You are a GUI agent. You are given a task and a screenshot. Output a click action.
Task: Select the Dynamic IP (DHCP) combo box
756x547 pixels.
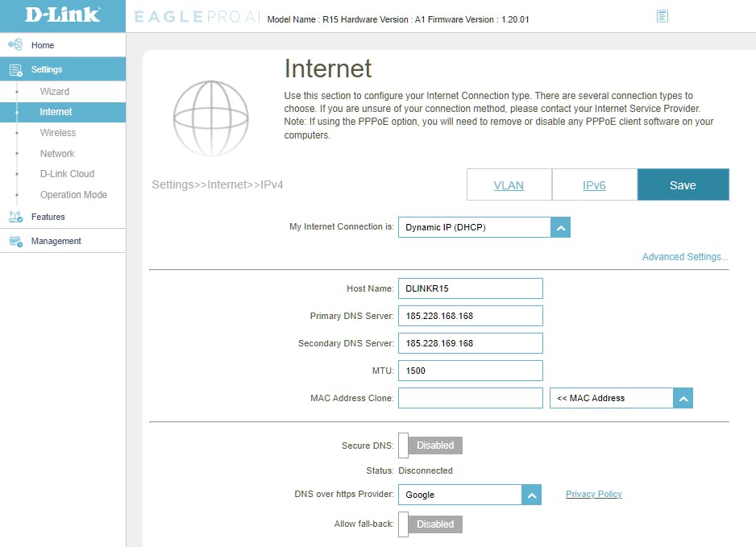[484, 227]
